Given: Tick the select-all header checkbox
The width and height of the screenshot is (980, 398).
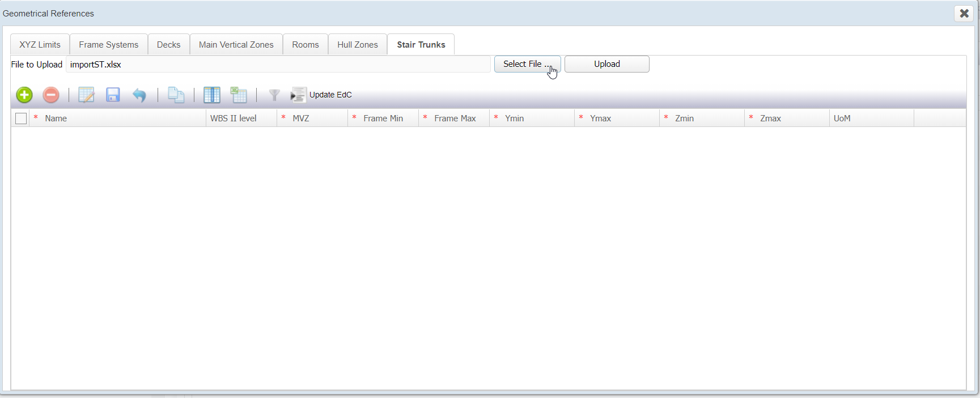Looking at the screenshot, I should [21, 118].
